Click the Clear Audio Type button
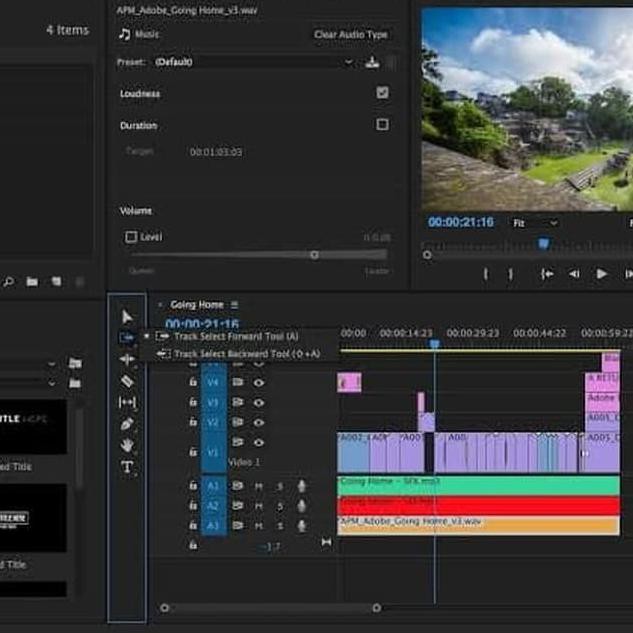 [x=350, y=34]
